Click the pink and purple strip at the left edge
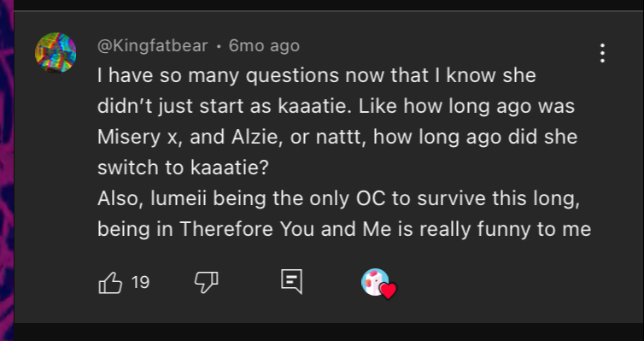644x341 pixels. 7,171
